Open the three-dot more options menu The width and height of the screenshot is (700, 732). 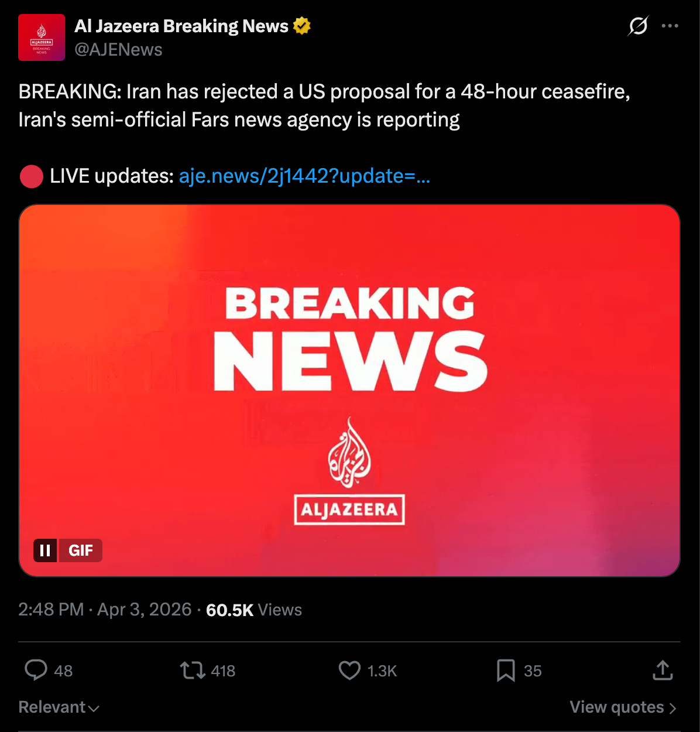(x=670, y=26)
